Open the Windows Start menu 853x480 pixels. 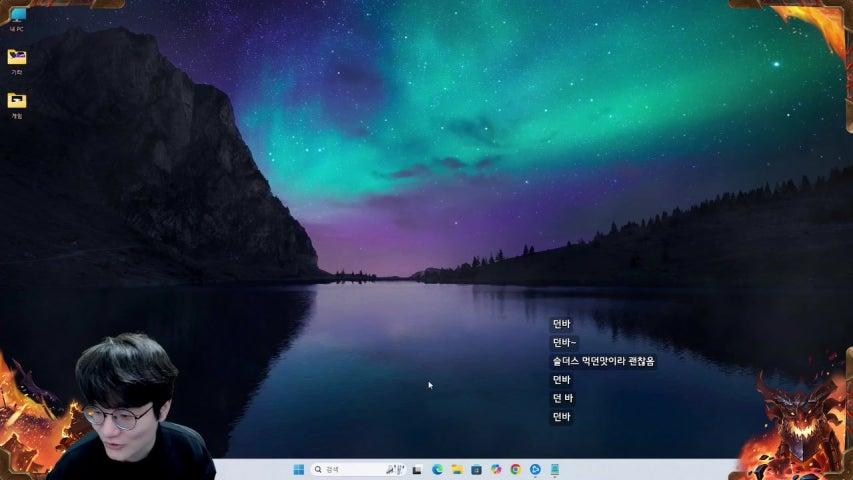coord(298,469)
